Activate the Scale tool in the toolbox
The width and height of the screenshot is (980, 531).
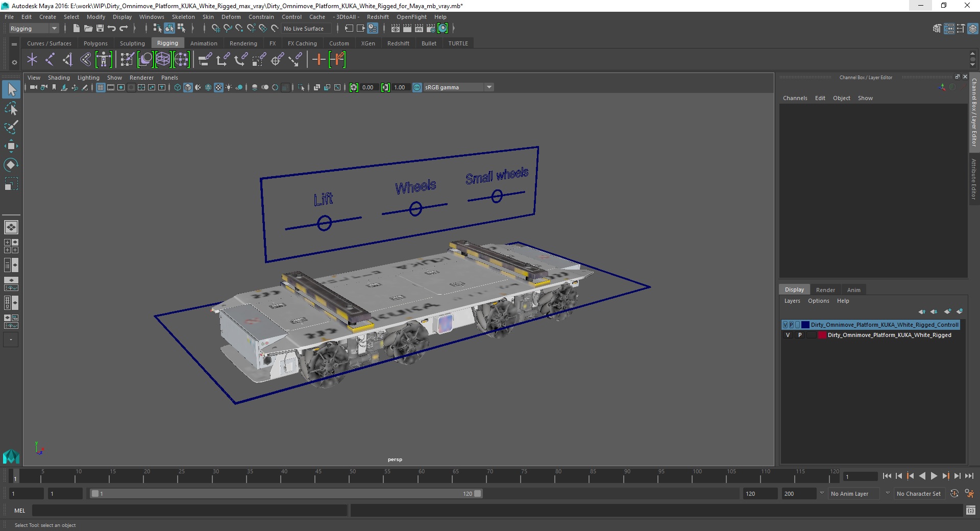pyautogui.click(x=11, y=183)
